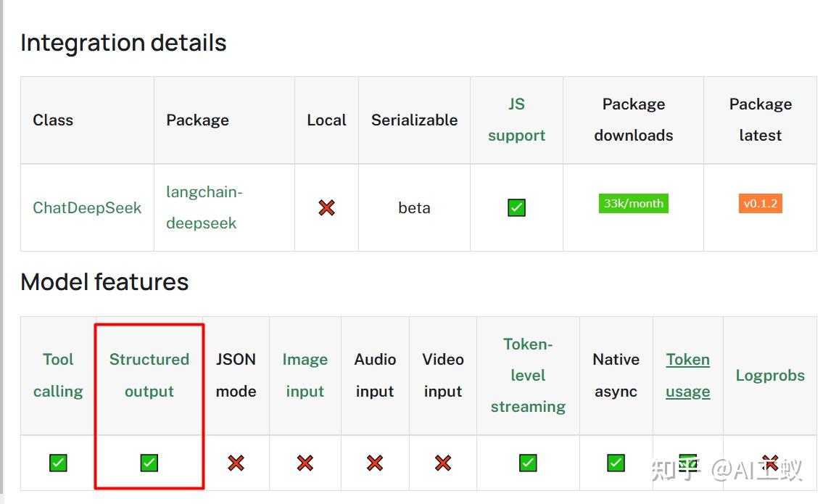The image size is (823, 504).
Task: Open the Logprobs header link
Action: pos(770,375)
